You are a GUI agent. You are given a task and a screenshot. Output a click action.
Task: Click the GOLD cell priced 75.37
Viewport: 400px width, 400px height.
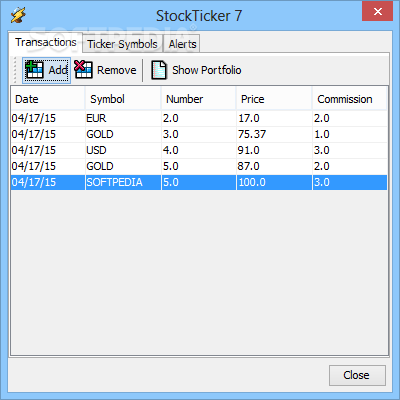pyautogui.click(x=123, y=134)
